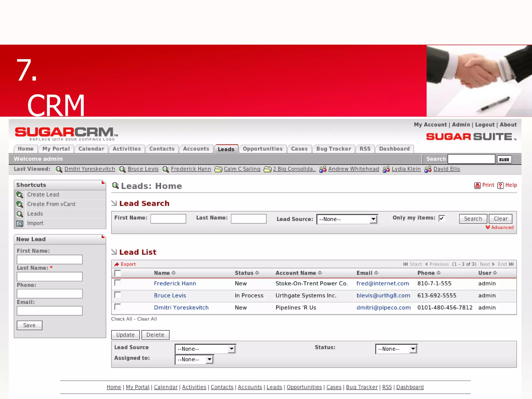The image size is (532, 399).
Task: Click the folder icon beside Calm C Sailing
Action: [x=218, y=169]
